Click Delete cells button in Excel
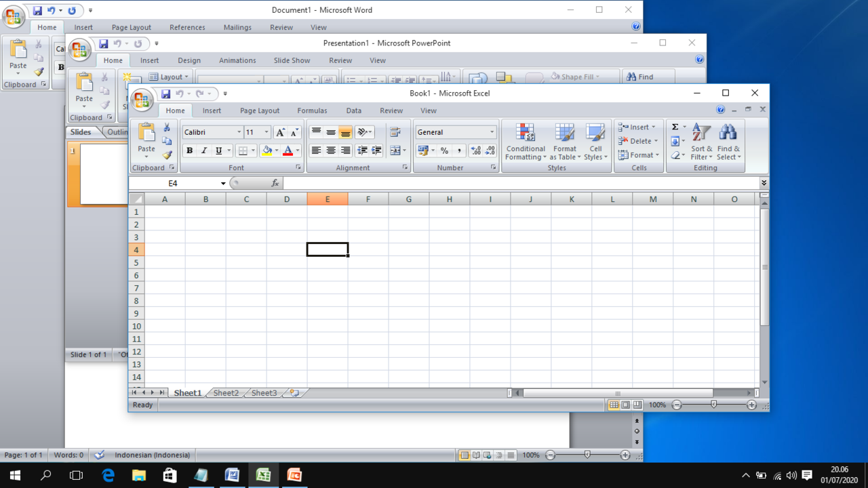 tap(637, 141)
